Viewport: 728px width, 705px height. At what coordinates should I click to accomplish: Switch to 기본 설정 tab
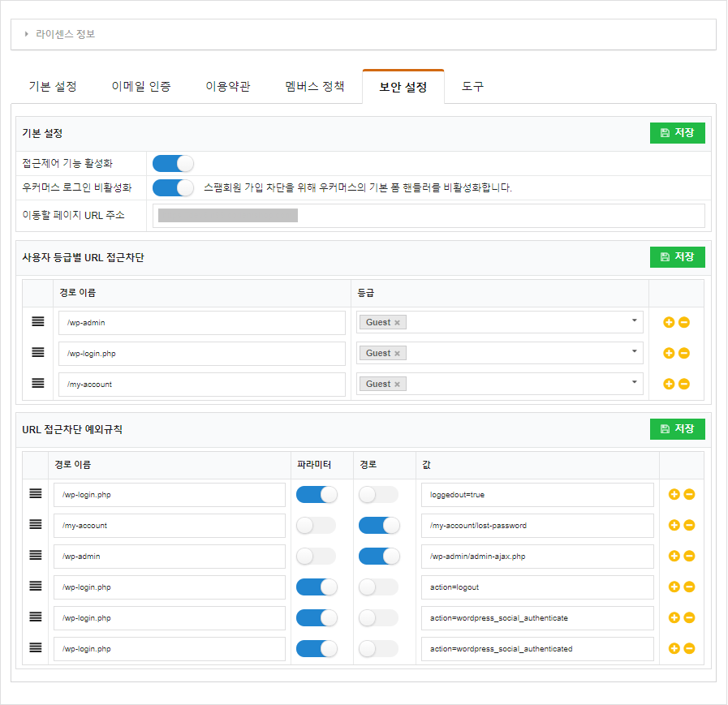point(53,86)
